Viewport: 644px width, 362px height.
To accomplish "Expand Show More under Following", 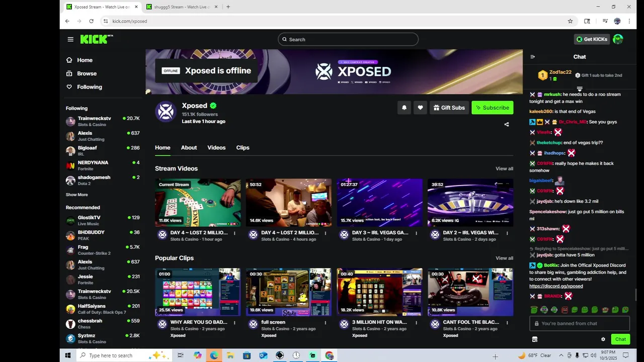I will (x=76, y=195).
